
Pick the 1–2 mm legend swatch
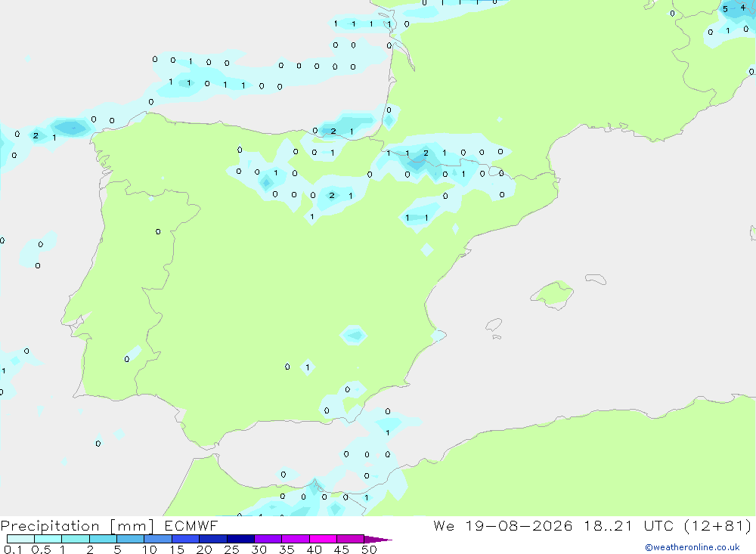coord(76,539)
